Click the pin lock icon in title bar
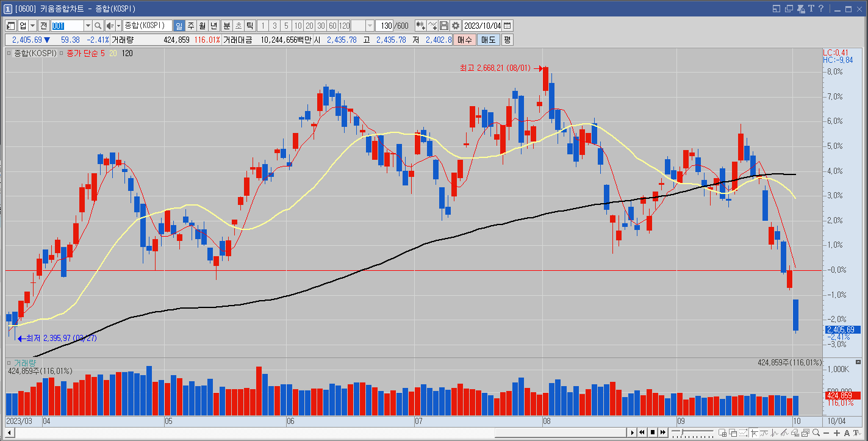 click(x=800, y=9)
